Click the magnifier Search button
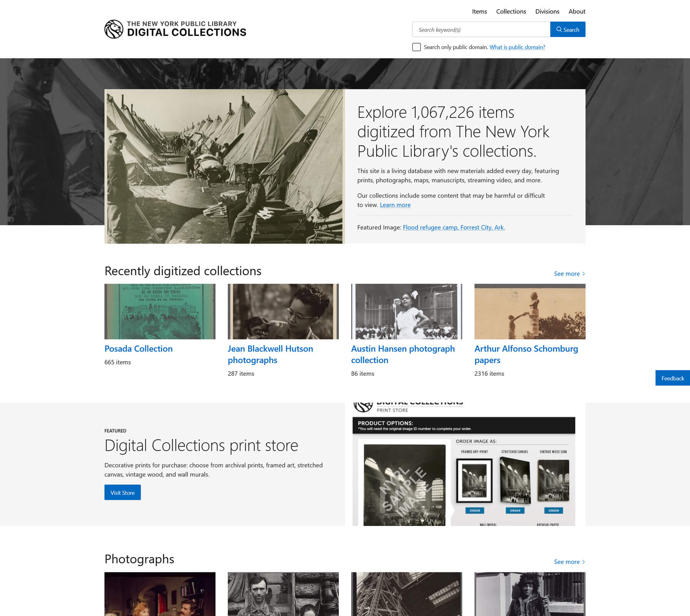 tap(568, 30)
